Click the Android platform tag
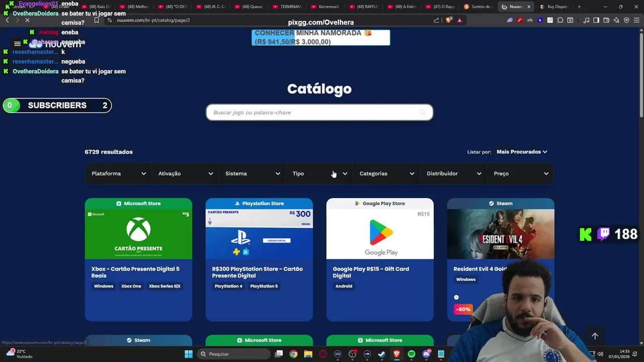The image size is (644, 362). pyautogui.click(x=344, y=286)
